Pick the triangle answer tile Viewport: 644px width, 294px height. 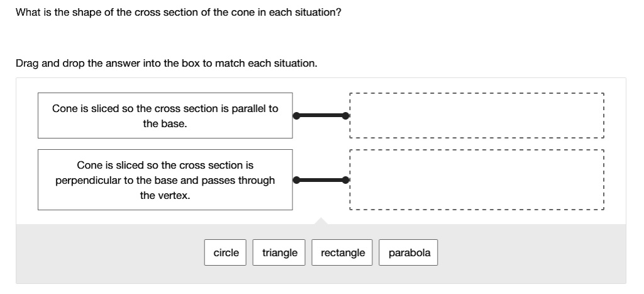tap(279, 252)
